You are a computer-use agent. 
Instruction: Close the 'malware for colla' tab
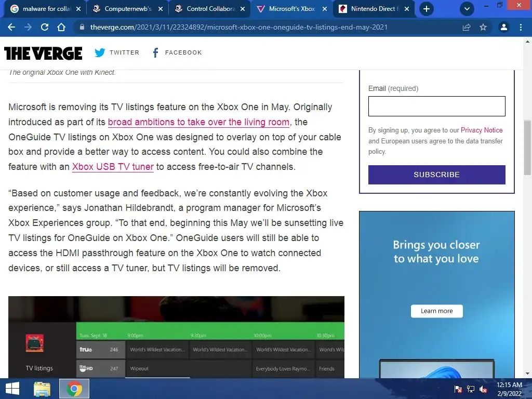coord(78,9)
